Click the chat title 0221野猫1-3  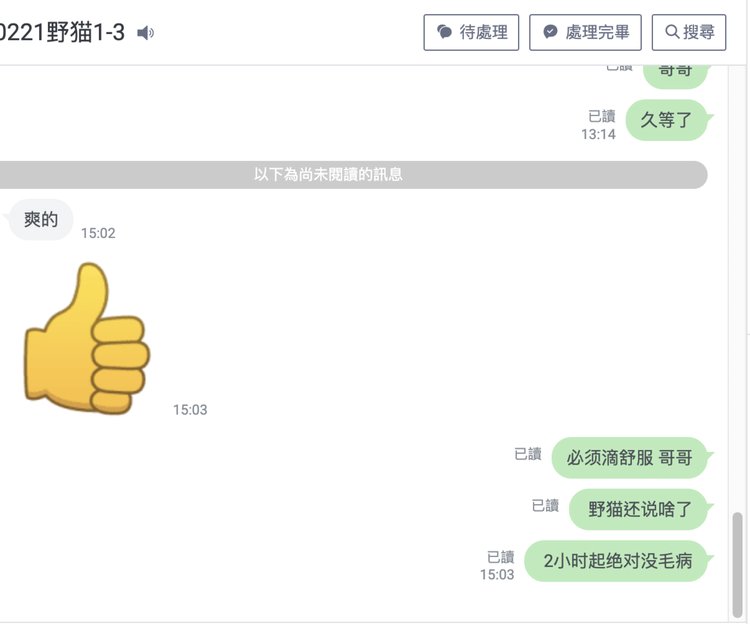[62, 33]
